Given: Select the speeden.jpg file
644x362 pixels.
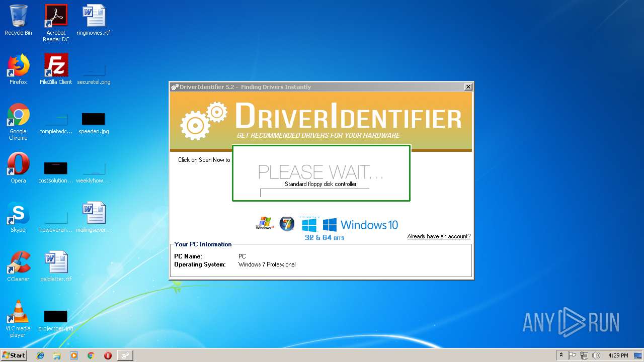Looking at the screenshot, I should pos(94,122).
